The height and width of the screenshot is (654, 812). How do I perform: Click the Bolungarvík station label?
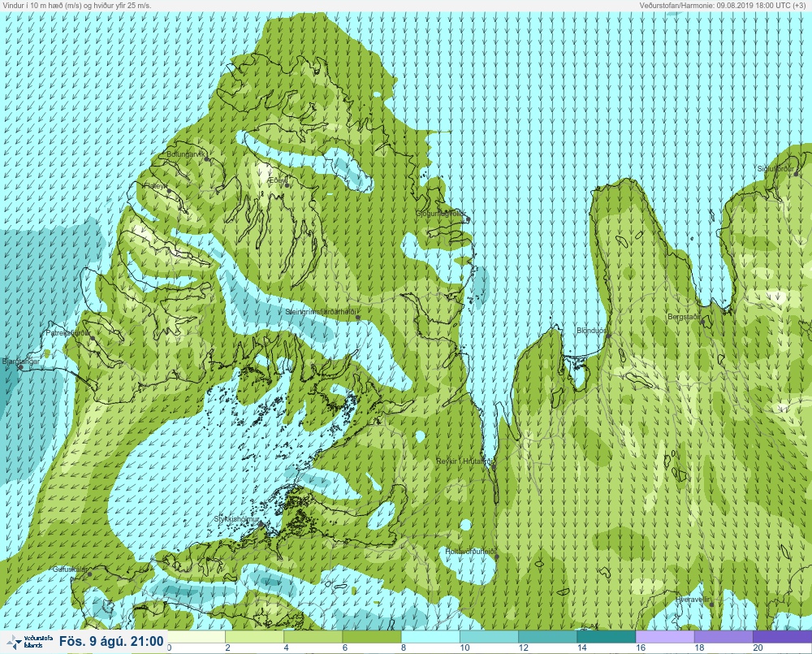(x=186, y=154)
